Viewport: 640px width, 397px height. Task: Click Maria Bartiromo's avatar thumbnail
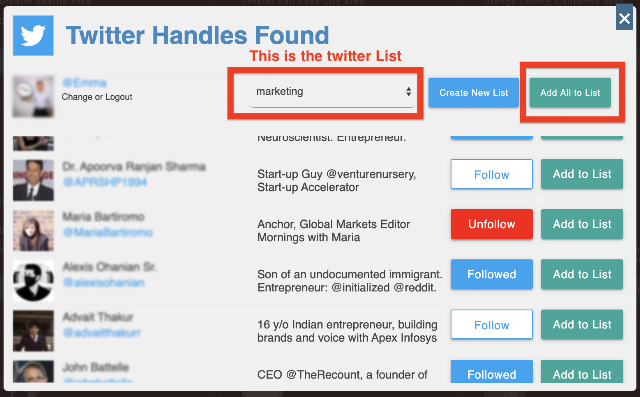point(33,231)
